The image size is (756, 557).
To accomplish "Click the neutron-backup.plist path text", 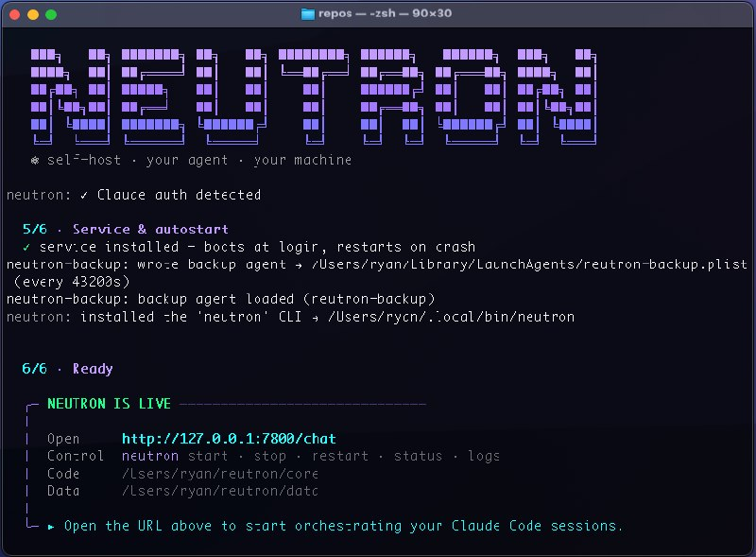I will click(x=529, y=264).
